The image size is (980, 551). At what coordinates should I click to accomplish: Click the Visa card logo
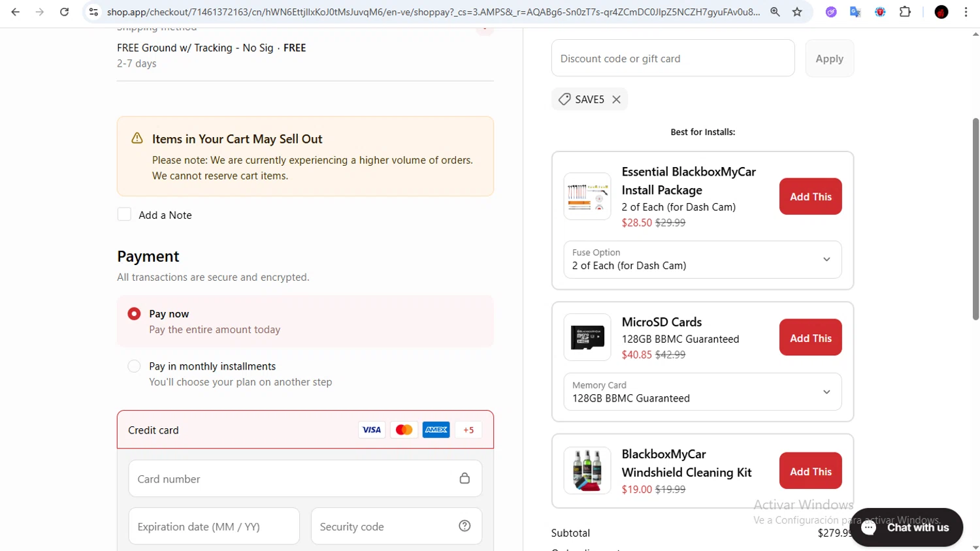click(372, 430)
